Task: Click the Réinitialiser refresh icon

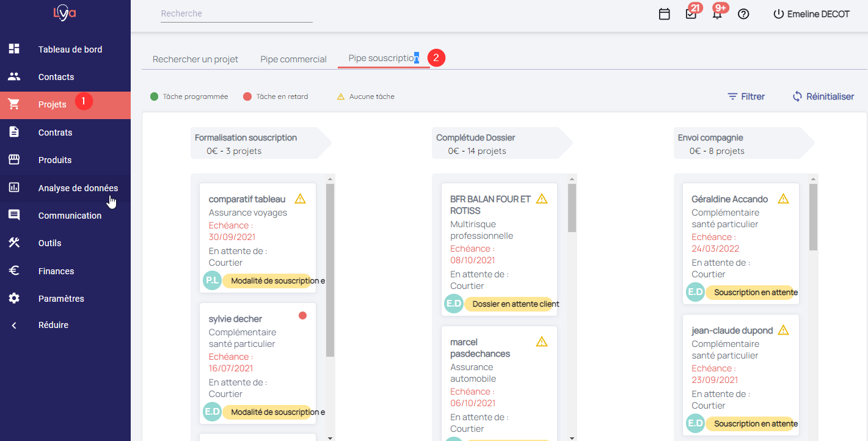Action: [797, 97]
